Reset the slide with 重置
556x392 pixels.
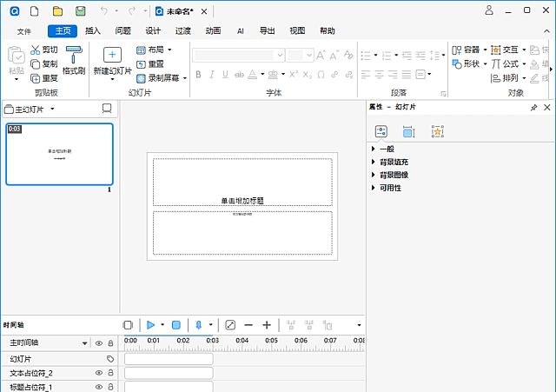(150, 64)
